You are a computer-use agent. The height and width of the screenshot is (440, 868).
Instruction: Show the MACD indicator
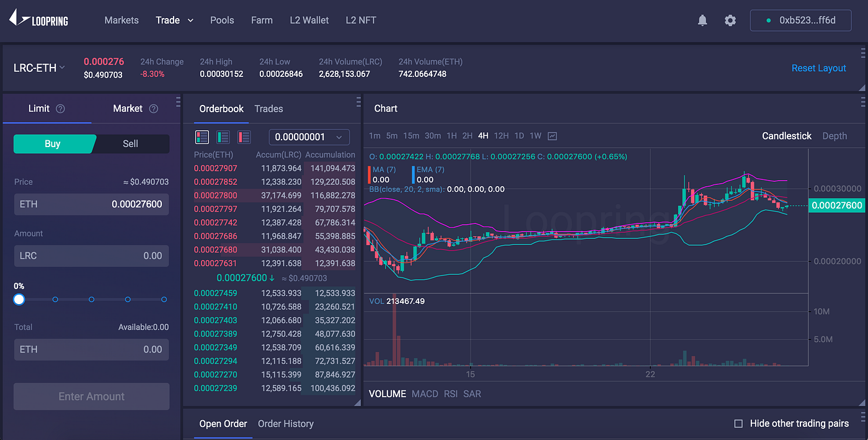(425, 394)
